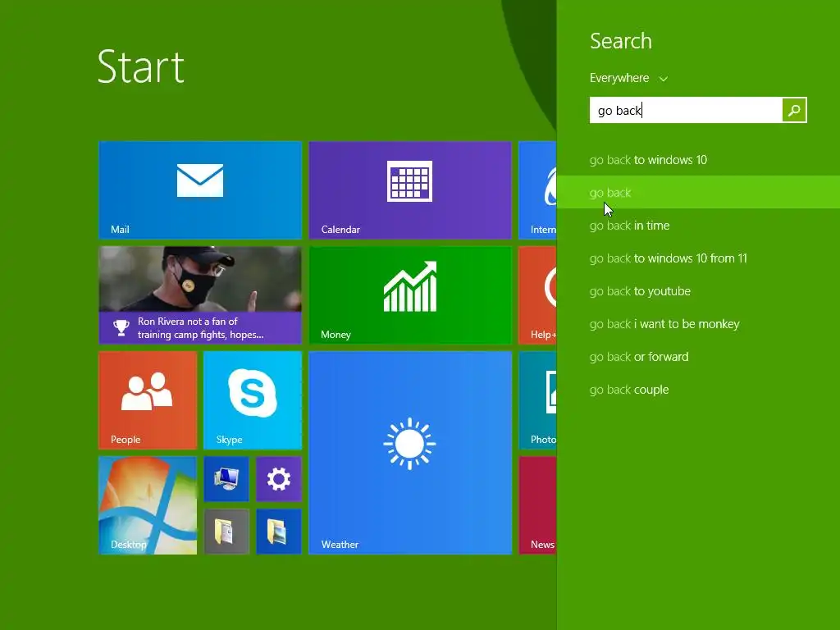Select the highlighted 'go back' suggestion
This screenshot has height=630, width=840.
click(699, 192)
